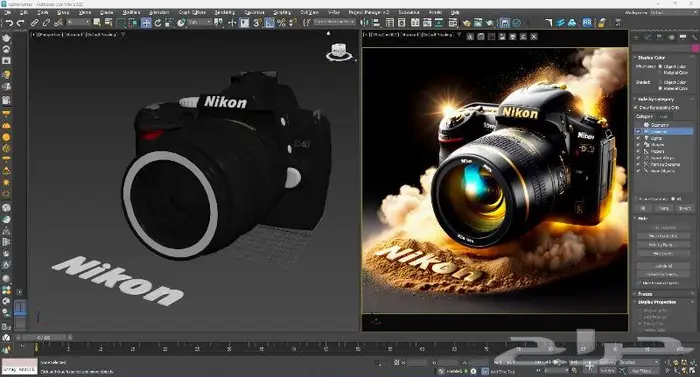Collapse the Display Color rollout
Screen dimensions: 700x377
pyautogui.click(x=651, y=58)
